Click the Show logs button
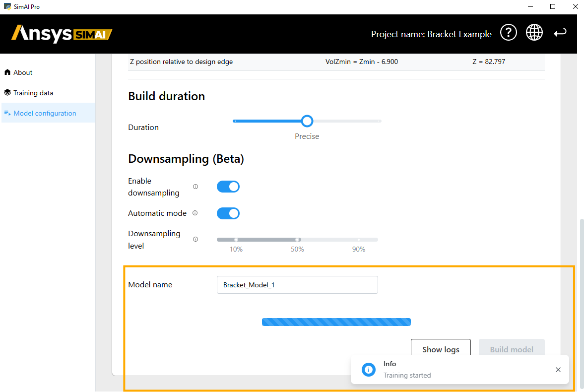585x392 pixels. click(x=441, y=349)
